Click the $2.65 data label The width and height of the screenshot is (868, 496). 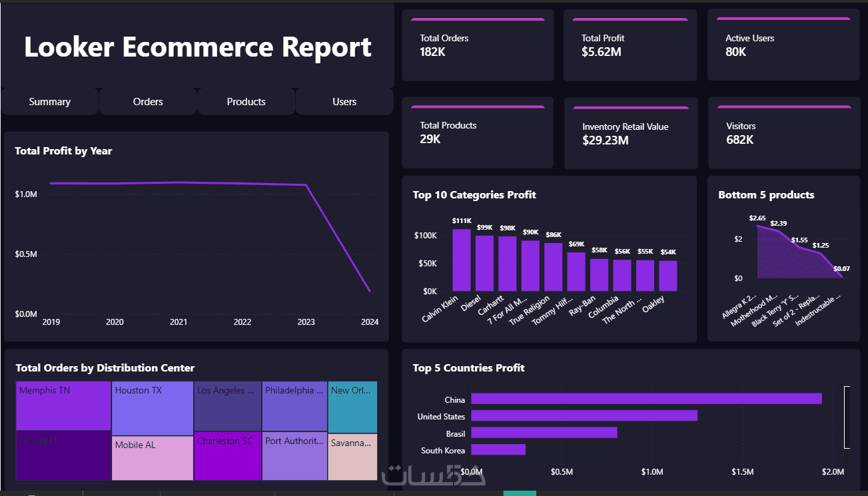coord(757,218)
